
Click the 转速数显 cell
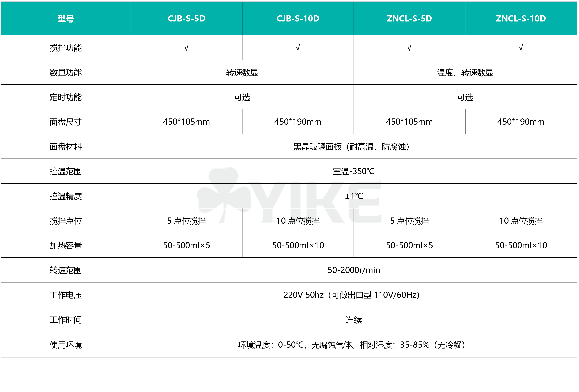point(242,73)
